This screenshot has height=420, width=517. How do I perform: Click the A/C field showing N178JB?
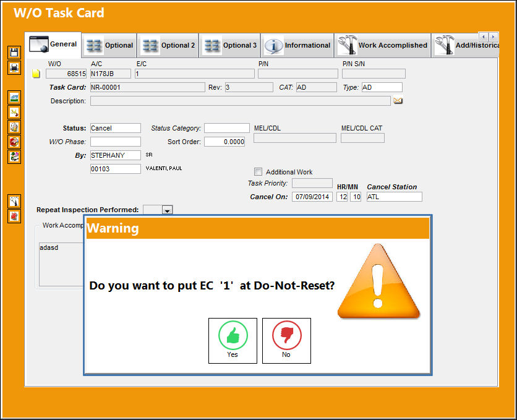[x=111, y=74]
